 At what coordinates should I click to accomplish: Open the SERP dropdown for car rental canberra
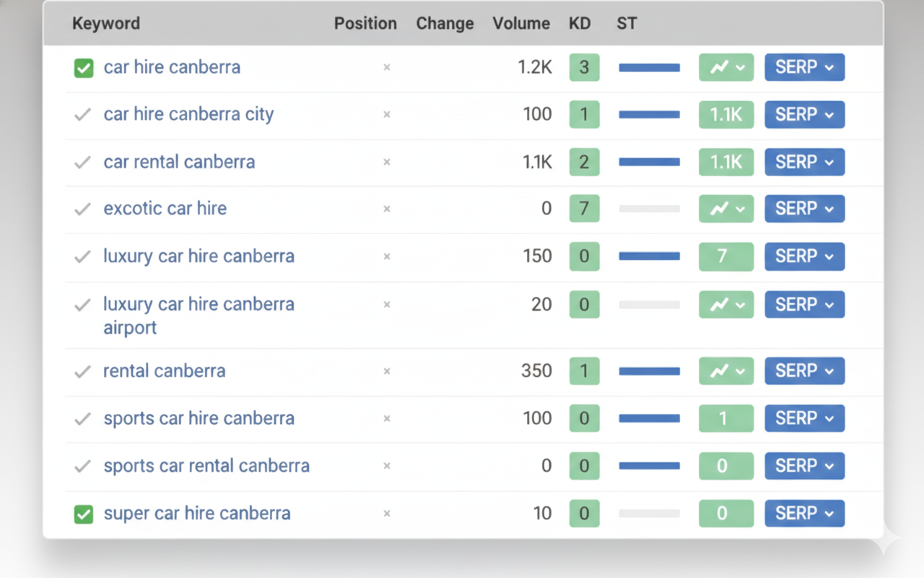[804, 162]
